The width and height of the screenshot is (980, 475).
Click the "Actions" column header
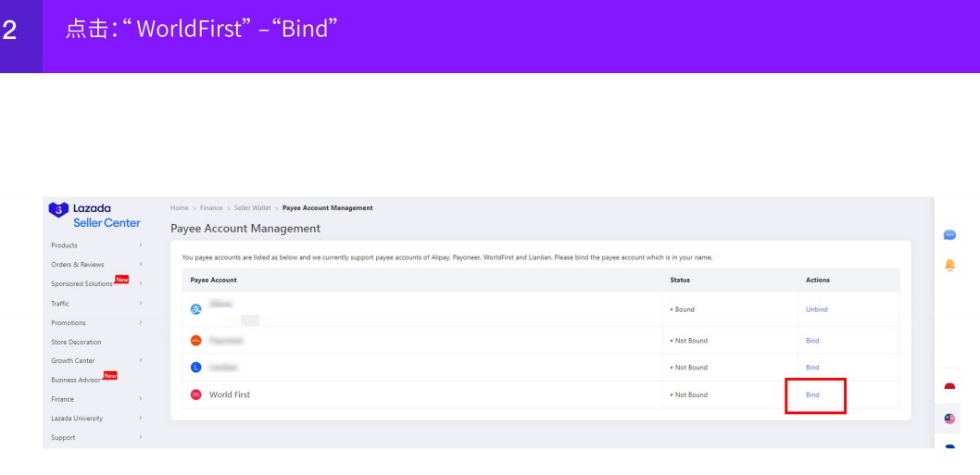click(x=818, y=280)
